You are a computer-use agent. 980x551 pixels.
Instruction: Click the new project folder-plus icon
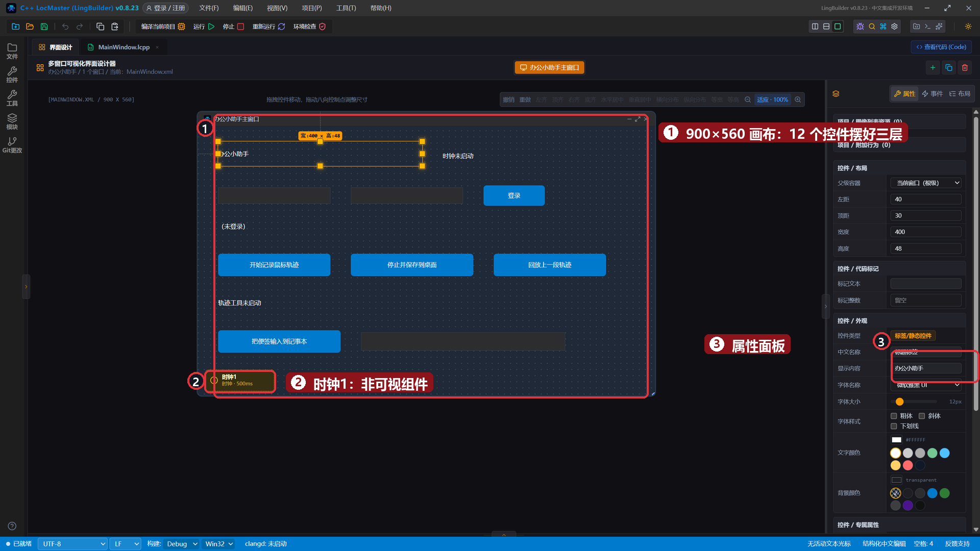[16, 27]
